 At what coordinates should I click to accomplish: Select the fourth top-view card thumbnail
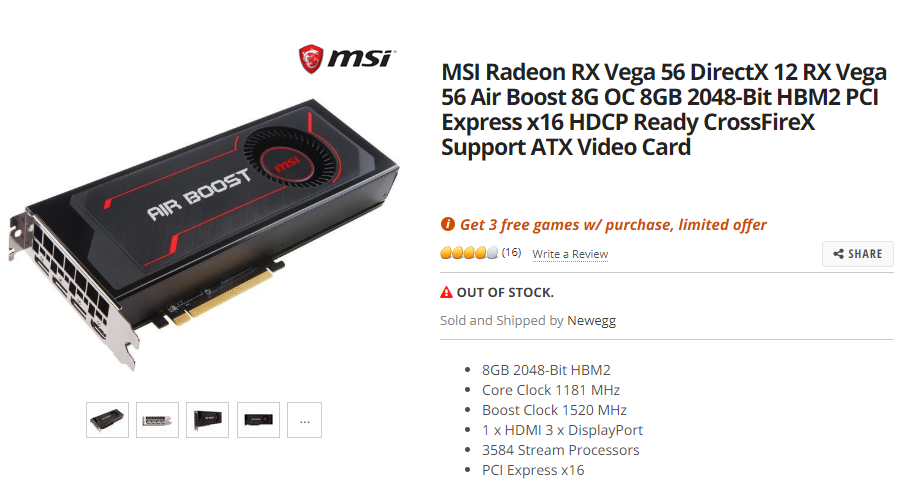[258, 420]
